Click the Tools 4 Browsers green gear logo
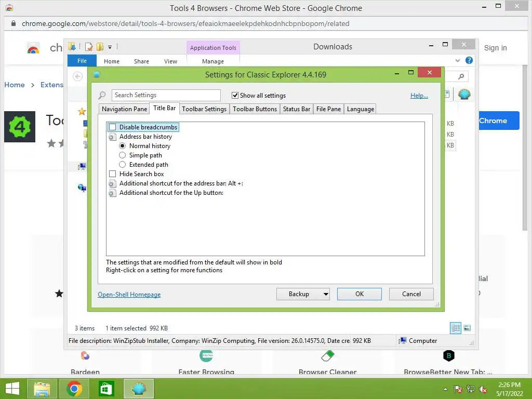The width and height of the screenshot is (532, 399). click(20, 127)
